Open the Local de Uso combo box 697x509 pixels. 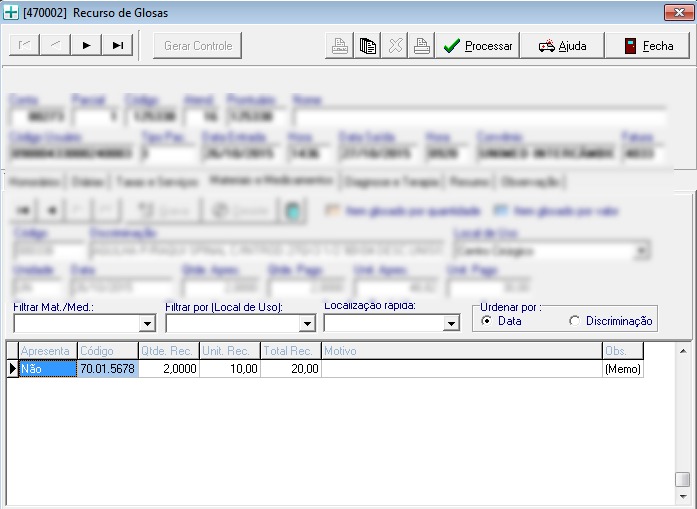551,251
